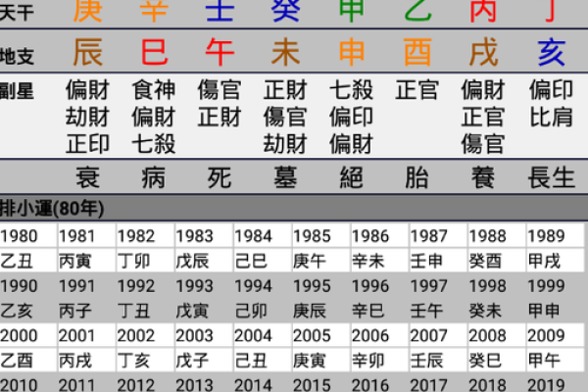The image size is (588, 392).
Task: Select the 丙戌 cell below 2001
Action: tap(86, 361)
